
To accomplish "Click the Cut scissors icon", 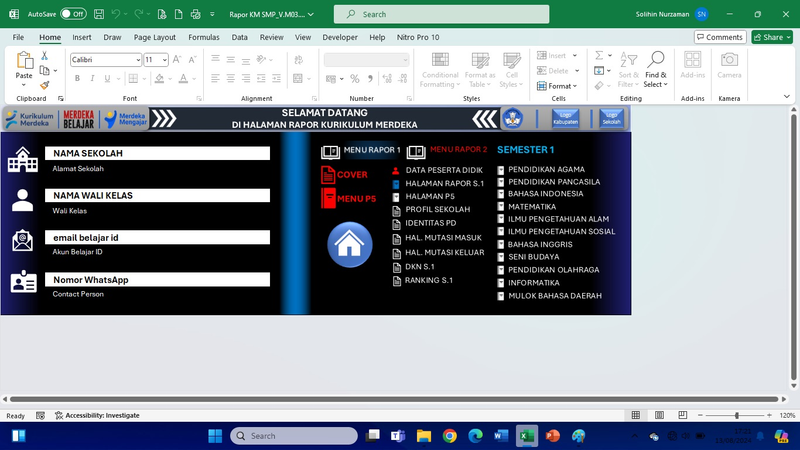I will 44,56.
